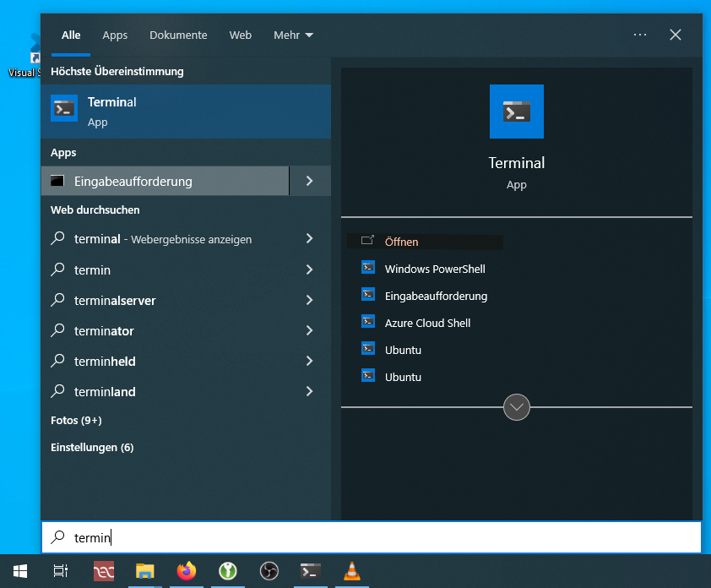
Task: Expand the terminland suggestion arrow
Action: pos(310,391)
